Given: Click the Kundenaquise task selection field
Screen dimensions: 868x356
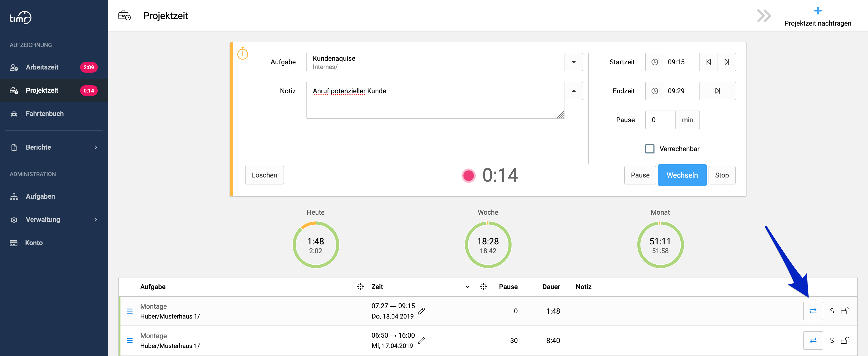Looking at the screenshot, I should coord(435,62).
